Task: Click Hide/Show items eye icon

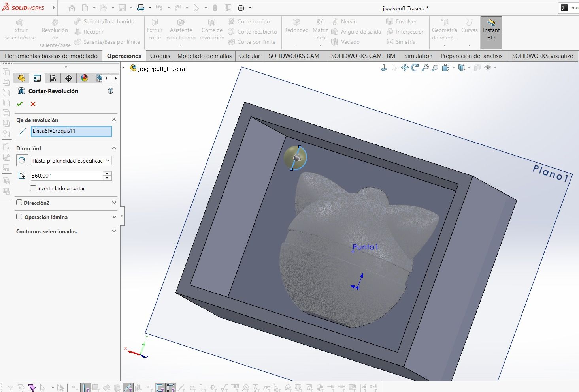Action: pyautogui.click(x=488, y=68)
